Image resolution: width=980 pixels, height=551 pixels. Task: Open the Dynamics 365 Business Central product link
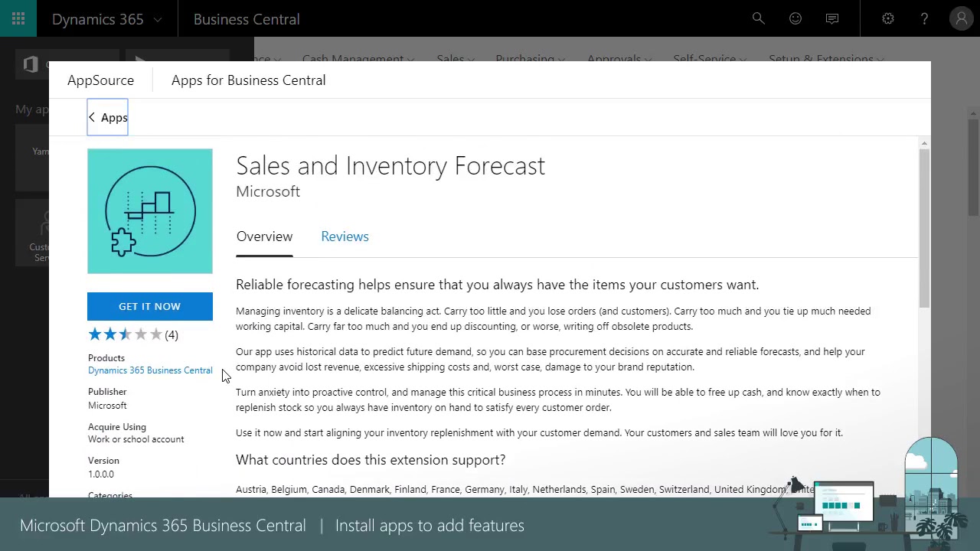click(150, 370)
